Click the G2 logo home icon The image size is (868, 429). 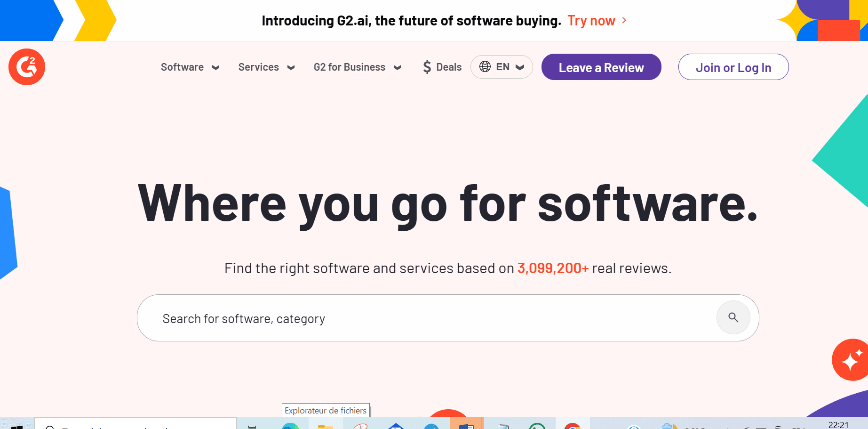click(x=27, y=67)
